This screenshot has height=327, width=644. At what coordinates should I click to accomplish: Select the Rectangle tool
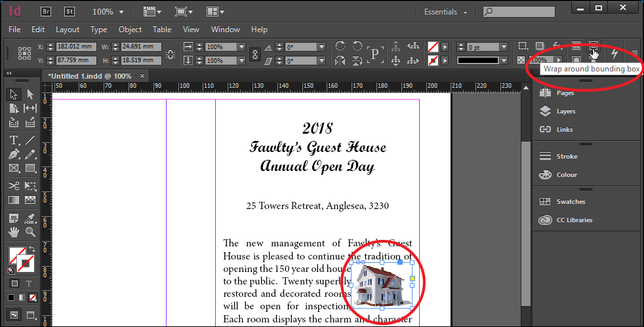(30, 168)
